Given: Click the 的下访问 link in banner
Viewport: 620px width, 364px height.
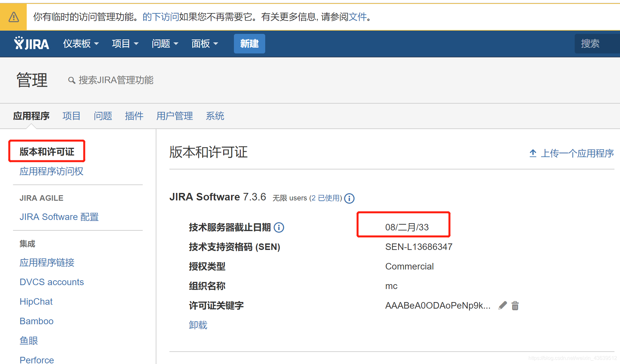Looking at the screenshot, I should 161,17.
